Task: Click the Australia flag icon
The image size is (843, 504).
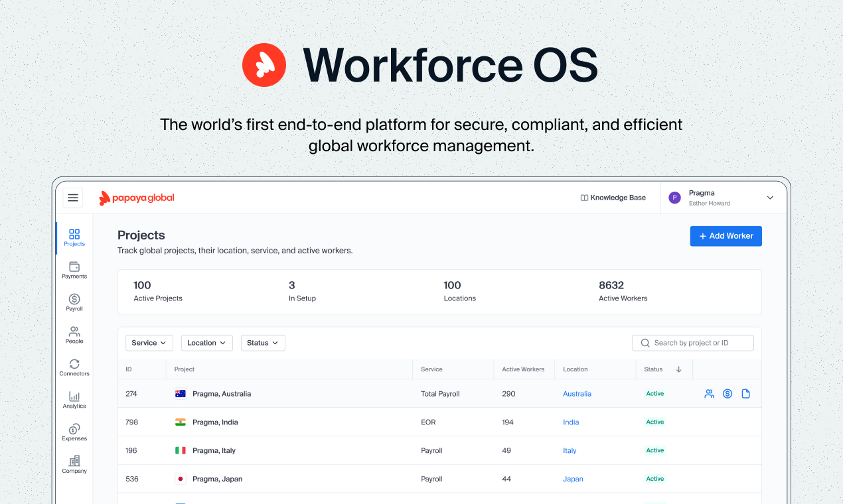Action: point(181,394)
